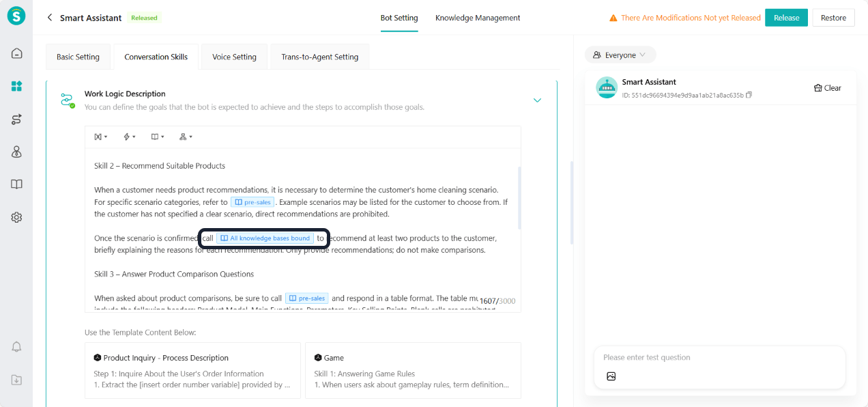Copy the Smart Assistant ID
The image size is (868, 407).
click(x=749, y=96)
